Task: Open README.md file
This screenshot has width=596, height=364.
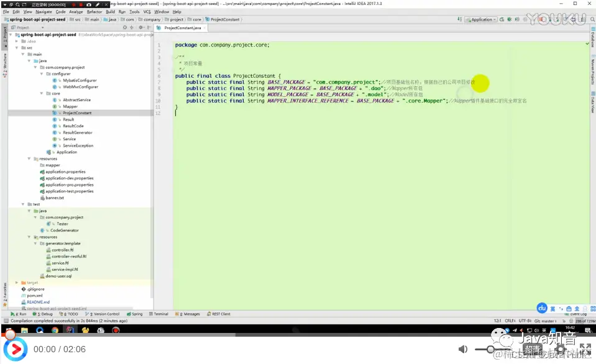Action: pos(38,302)
